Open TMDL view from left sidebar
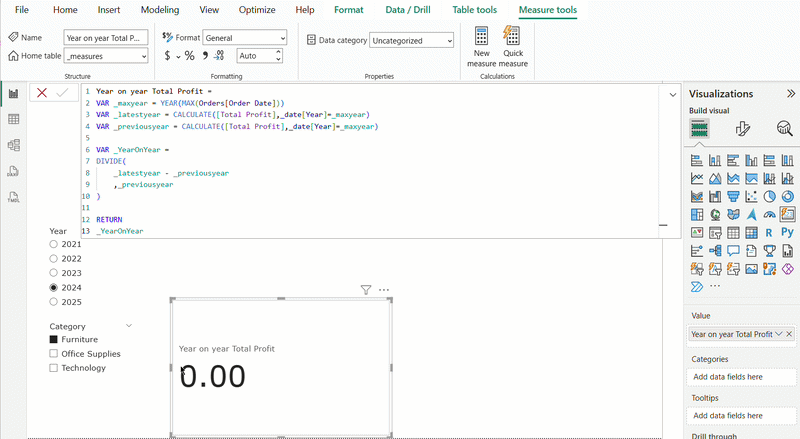The width and height of the screenshot is (800, 439). (x=14, y=197)
